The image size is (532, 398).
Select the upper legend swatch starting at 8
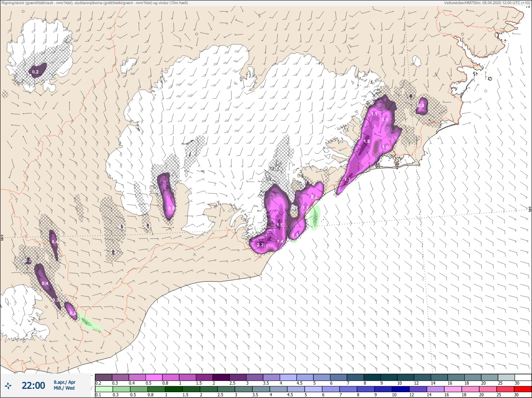(372, 377)
